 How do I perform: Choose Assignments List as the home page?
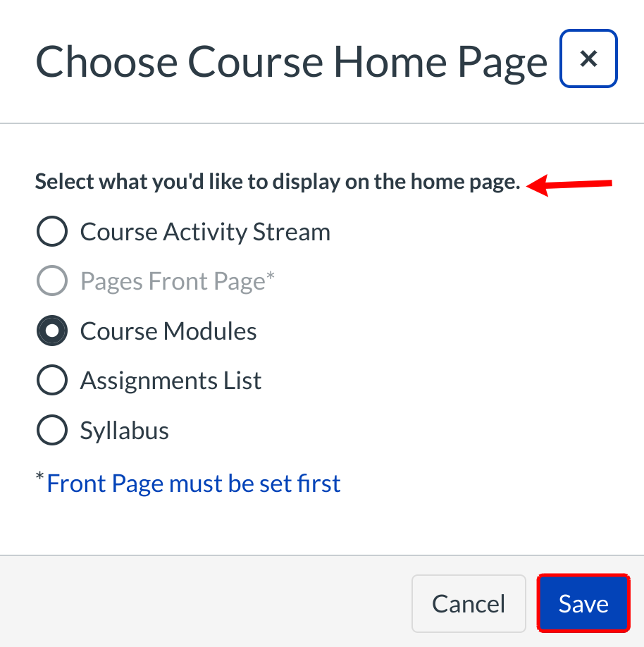(x=51, y=380)
